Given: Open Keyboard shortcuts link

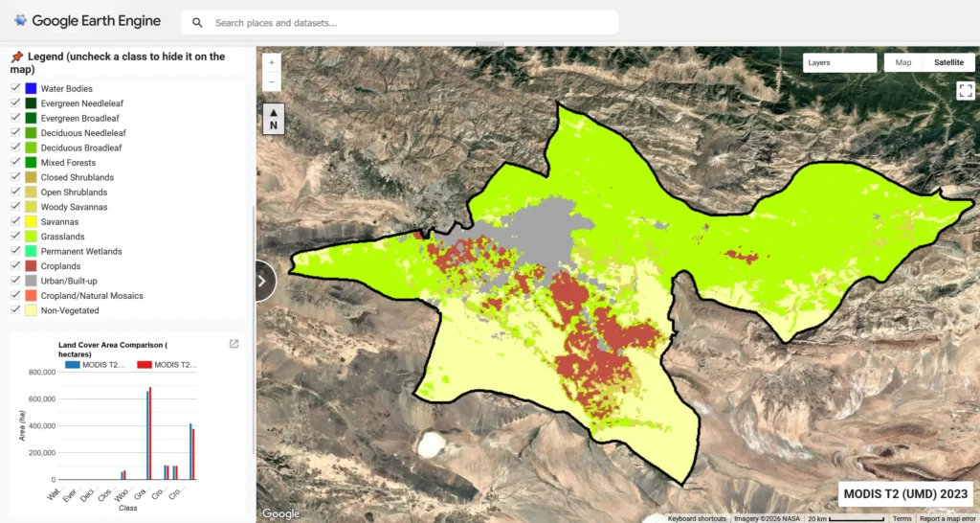Looking at the screenshot, I should pyautogui.click(x=697, y=518).
